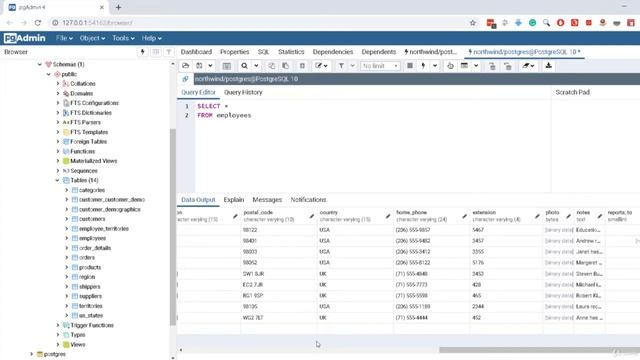The image size is (640, 360).
Task: Open the 'No limit' rows dropdown
Action: (380, 66)
